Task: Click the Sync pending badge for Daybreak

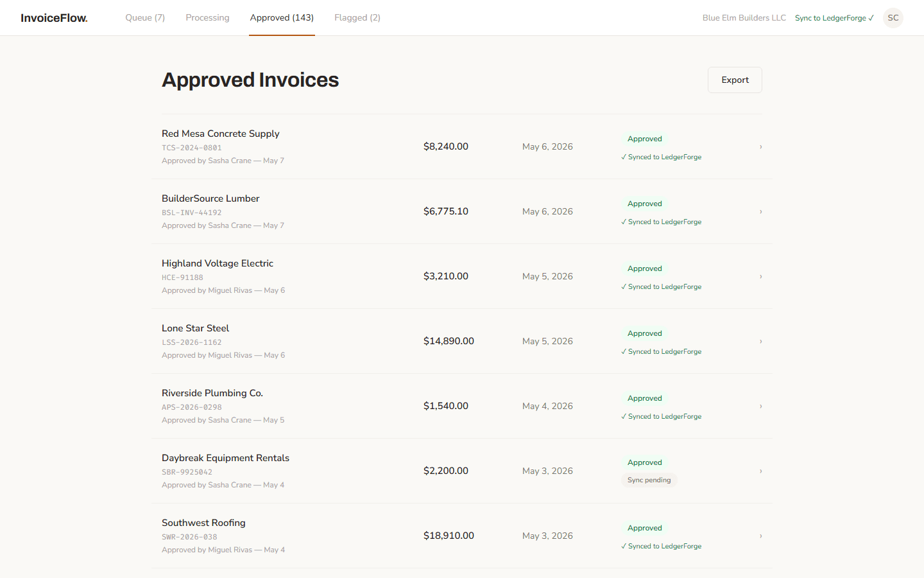Action: click(649, 480)
